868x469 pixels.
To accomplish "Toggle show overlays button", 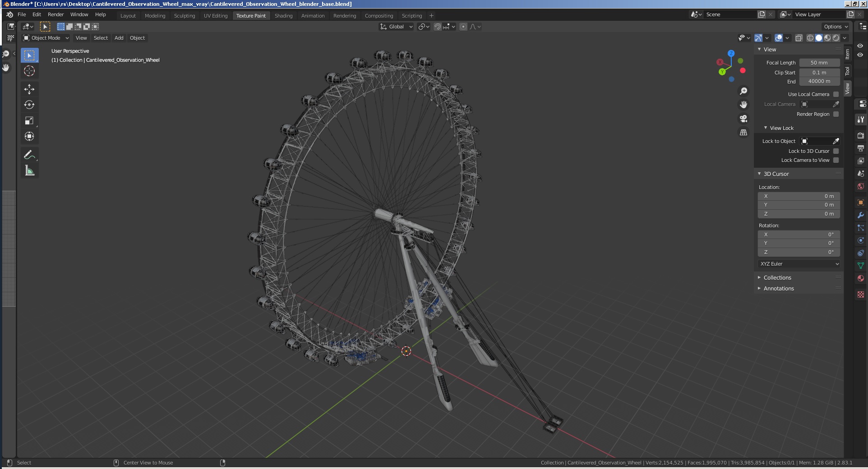I will (x=779, y=38).
